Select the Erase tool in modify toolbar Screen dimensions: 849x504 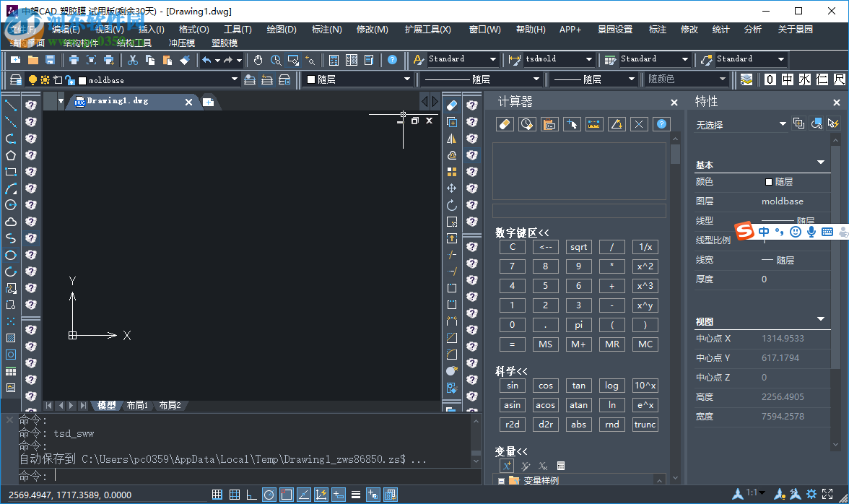pos(452,105)
